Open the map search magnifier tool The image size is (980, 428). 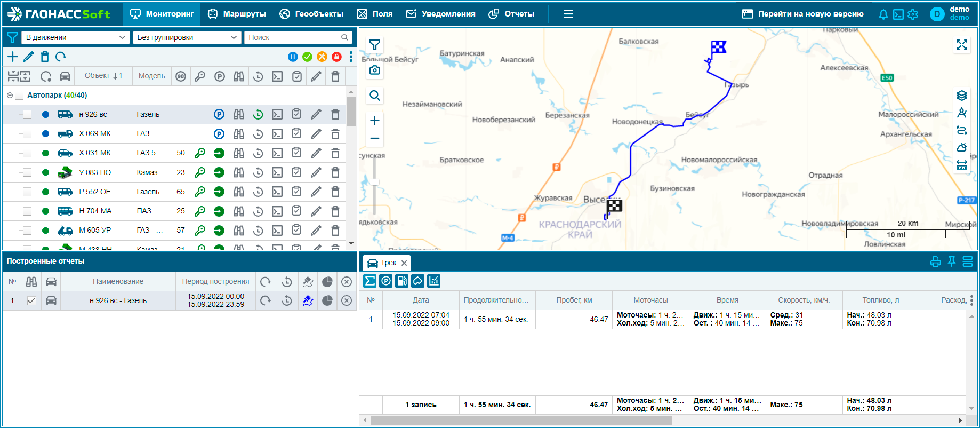pyautogui.click(x=375, y=96)
